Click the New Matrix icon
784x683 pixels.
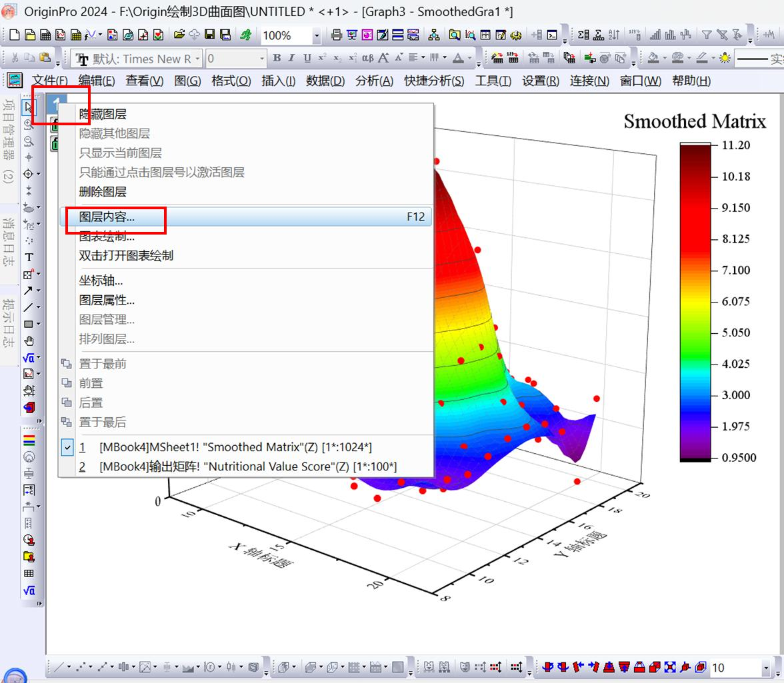click(75, 35)
